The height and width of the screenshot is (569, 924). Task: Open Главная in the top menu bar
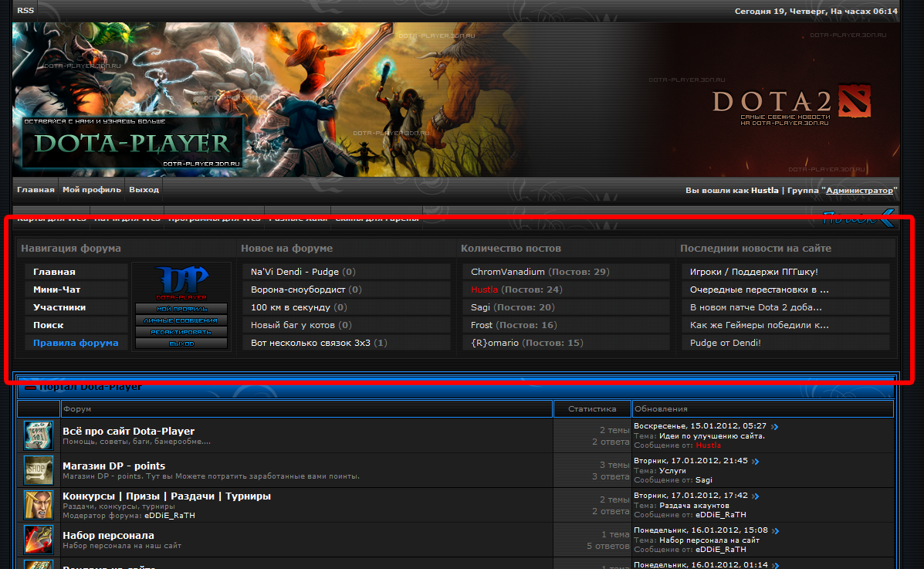pyautogui.click(x=36, y=190)
